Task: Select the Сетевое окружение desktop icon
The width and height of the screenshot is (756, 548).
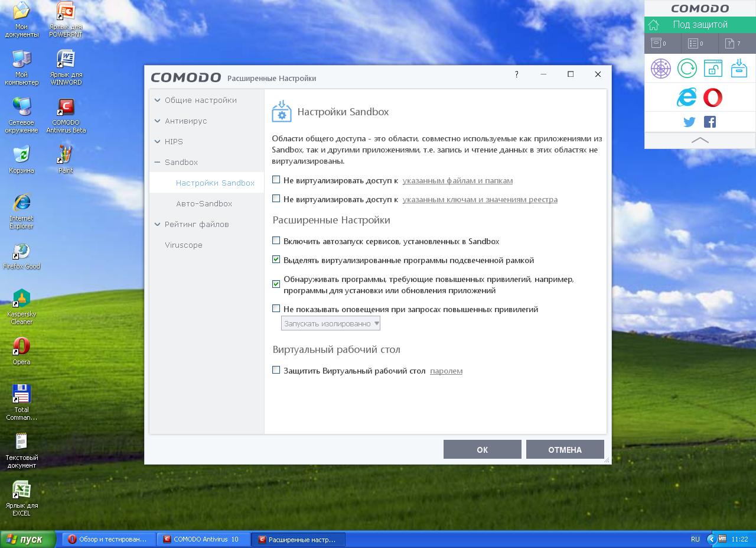Action: point(22,115)
